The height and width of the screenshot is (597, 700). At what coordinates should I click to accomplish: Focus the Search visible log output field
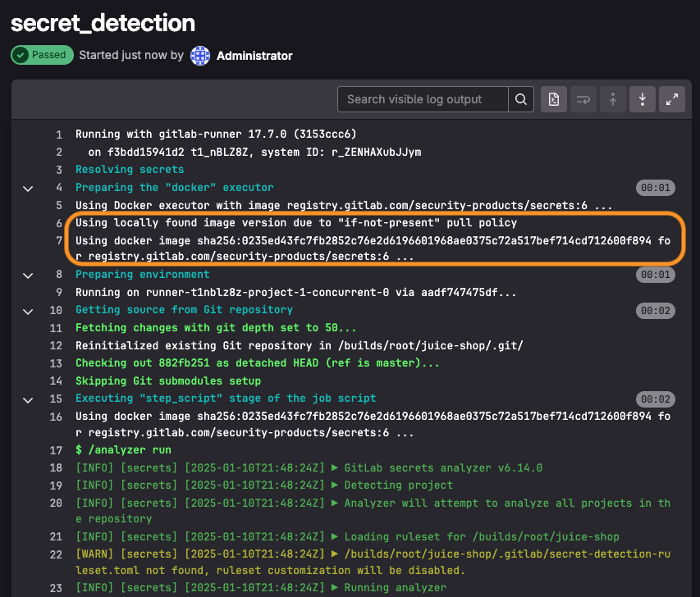coord(423,99)
